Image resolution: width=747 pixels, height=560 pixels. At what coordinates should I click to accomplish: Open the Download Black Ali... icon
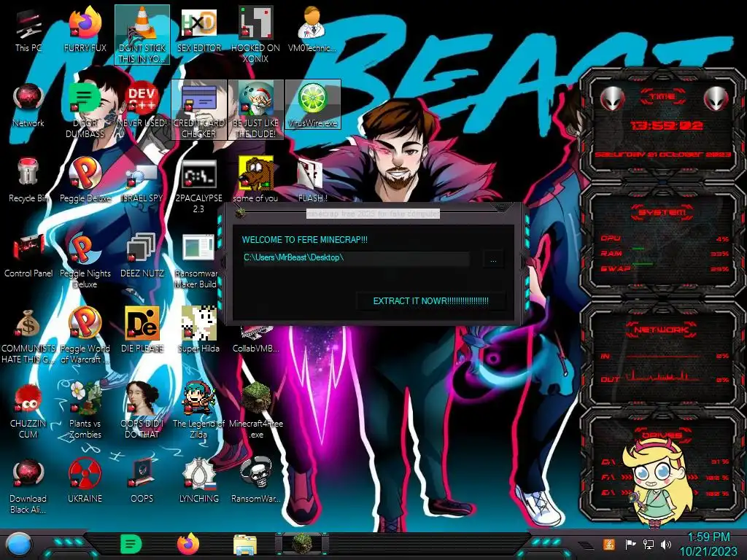click(x=28, y=486)
